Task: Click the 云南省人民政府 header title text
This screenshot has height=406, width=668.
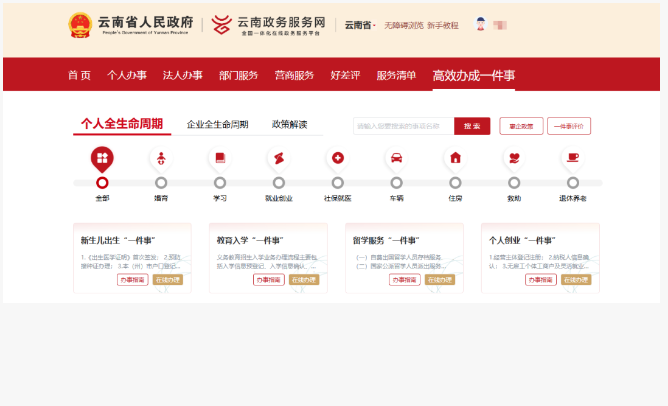Action: (x=145, y=22)
